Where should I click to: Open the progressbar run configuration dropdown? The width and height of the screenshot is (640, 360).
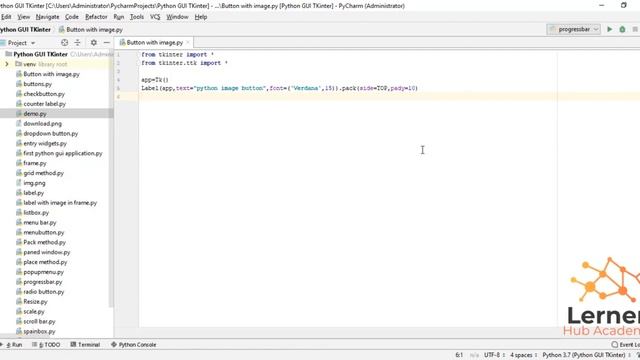click(x=573, y=29)
